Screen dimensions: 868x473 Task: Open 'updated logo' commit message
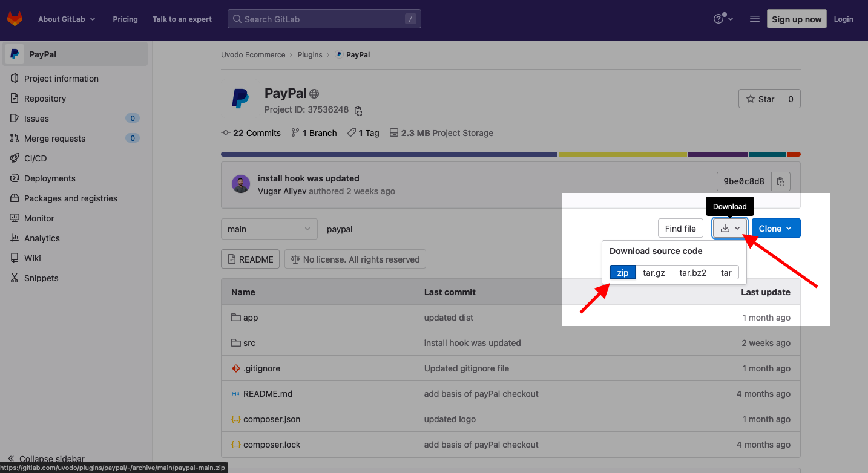point(450,419)
